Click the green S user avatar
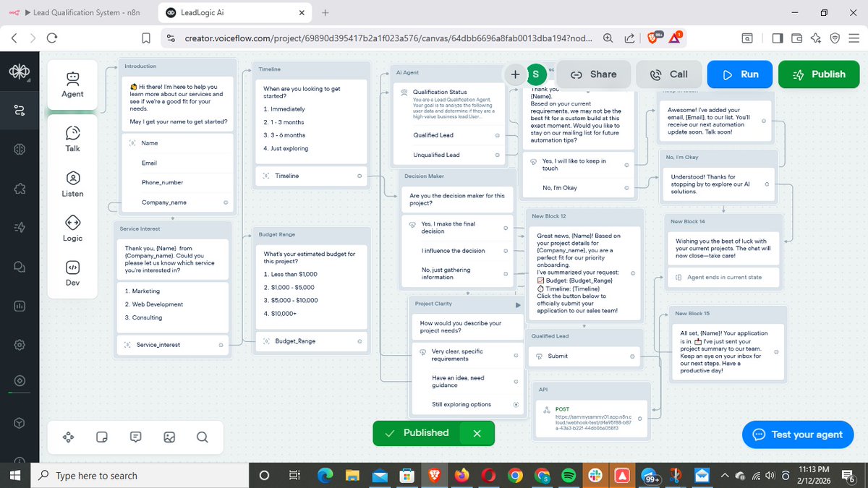The image size is (868, 488). click(535, 74)
